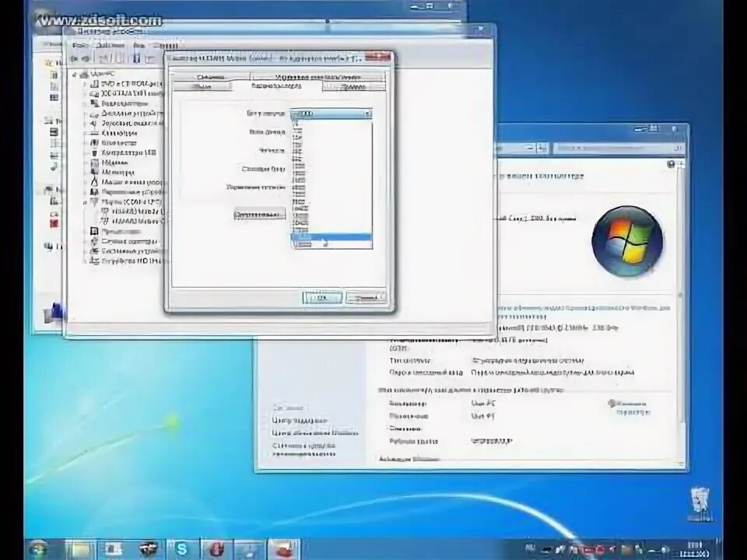Collapse the Ports (COM and LPT) node
The height and width of the screenshot is (560, 747).
coord(86,202)
